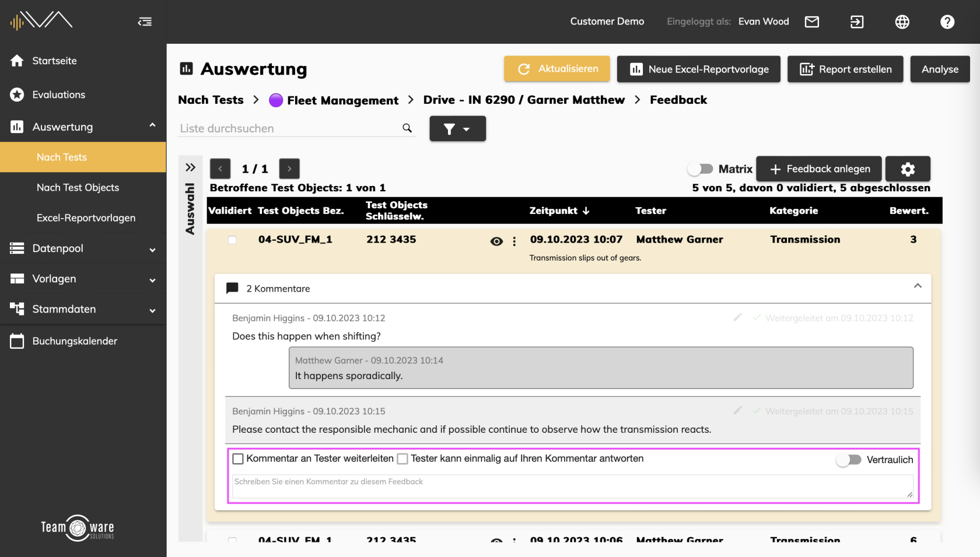Click Customer Demo label in header
Viewport: 980px width, 557px height.
coord(607,22)
